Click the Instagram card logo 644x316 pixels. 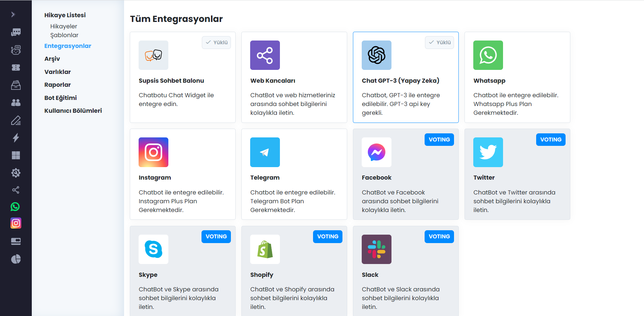point(153,152)
